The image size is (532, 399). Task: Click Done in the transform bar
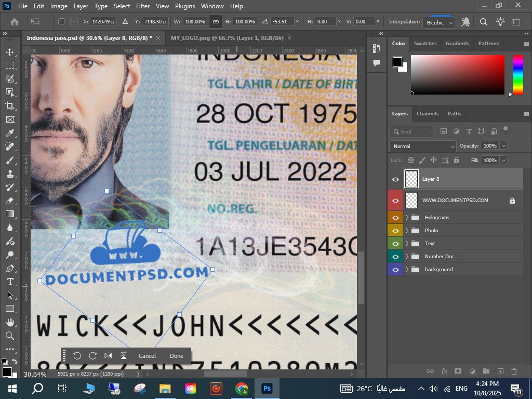click(177, 356)
